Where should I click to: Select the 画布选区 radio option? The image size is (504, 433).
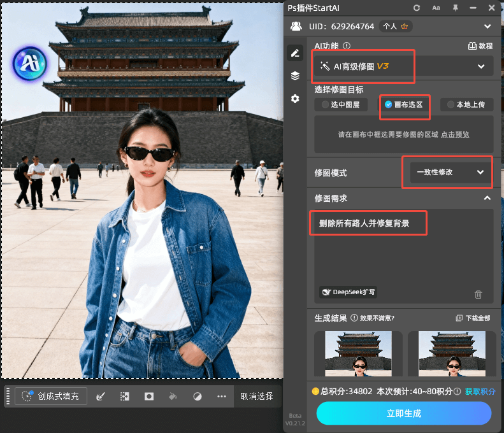(404, 104)
